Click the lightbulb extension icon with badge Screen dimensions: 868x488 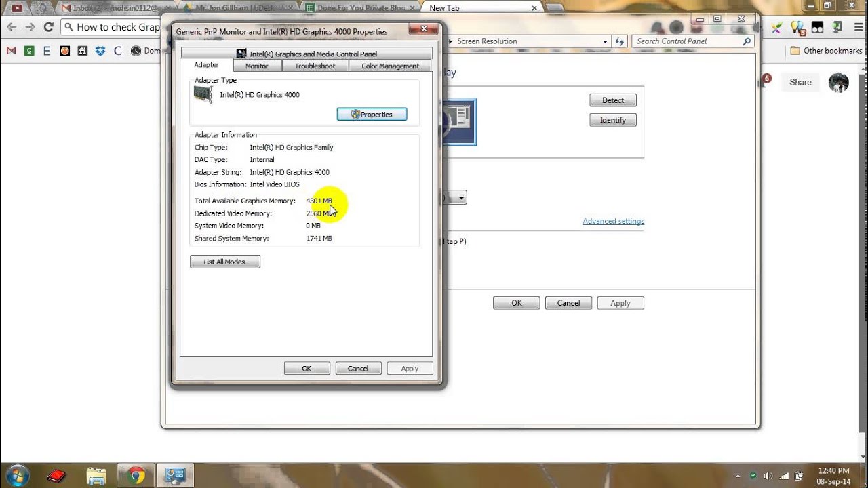coord(797,28)
